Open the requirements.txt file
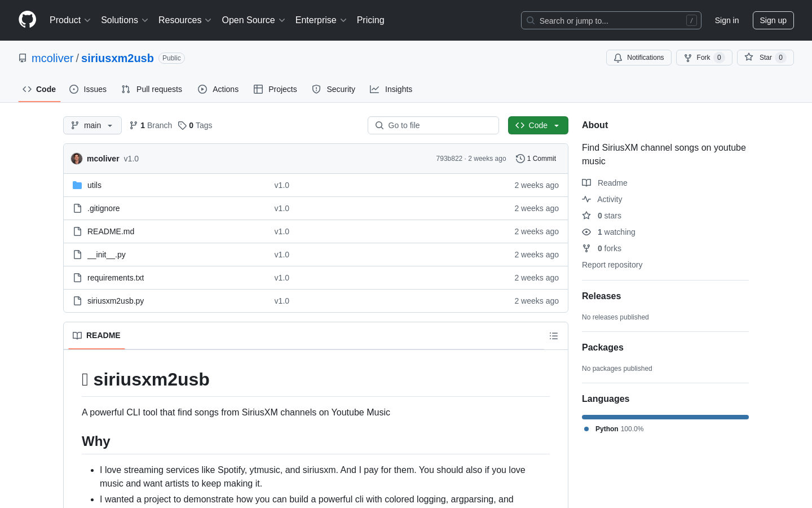This screenshot has width=812, height=508. pyautogui.click(x=116, y=278)
